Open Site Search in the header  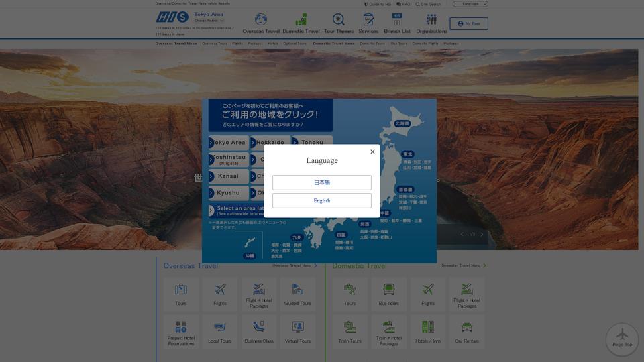[428, 4]
